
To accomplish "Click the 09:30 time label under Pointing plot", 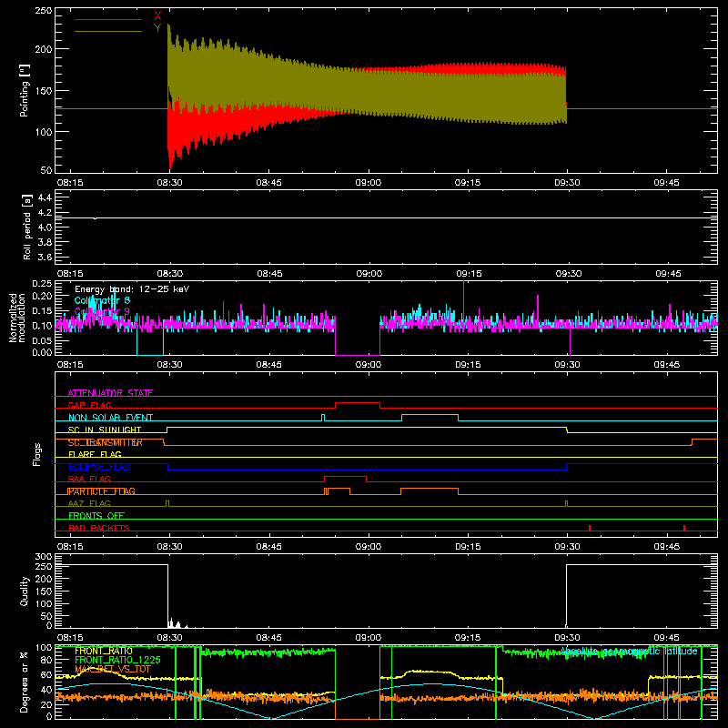I will click(567, 183).
